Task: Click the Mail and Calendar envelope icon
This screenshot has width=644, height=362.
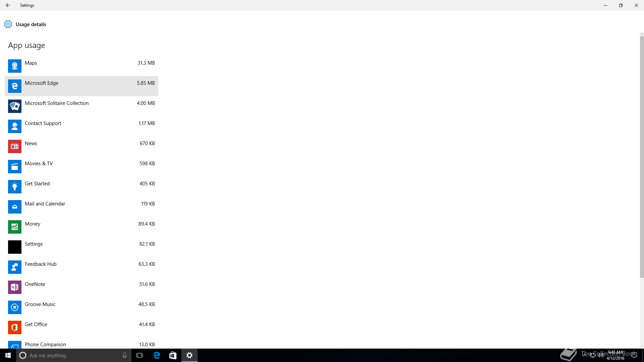Action: [x=15, y=207]
